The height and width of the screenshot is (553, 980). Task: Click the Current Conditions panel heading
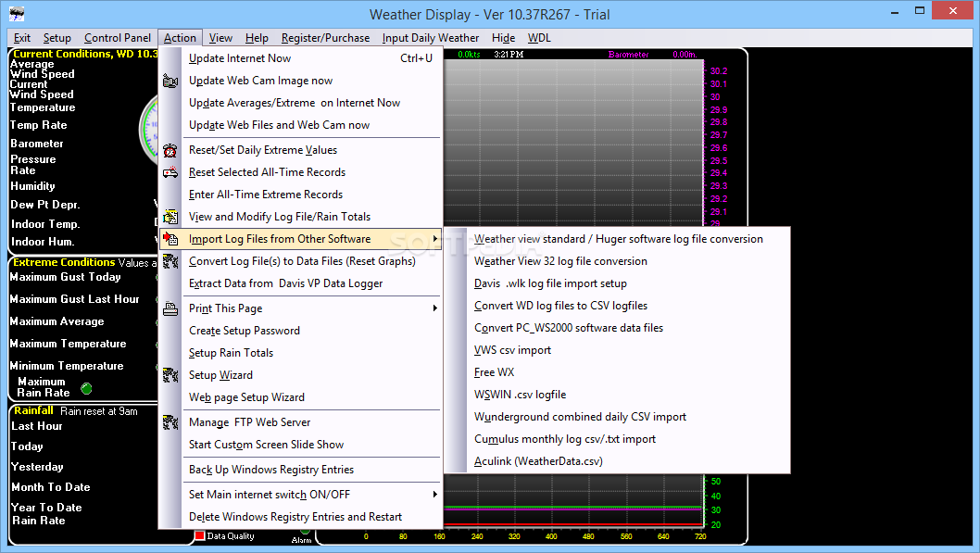[85, 54]
